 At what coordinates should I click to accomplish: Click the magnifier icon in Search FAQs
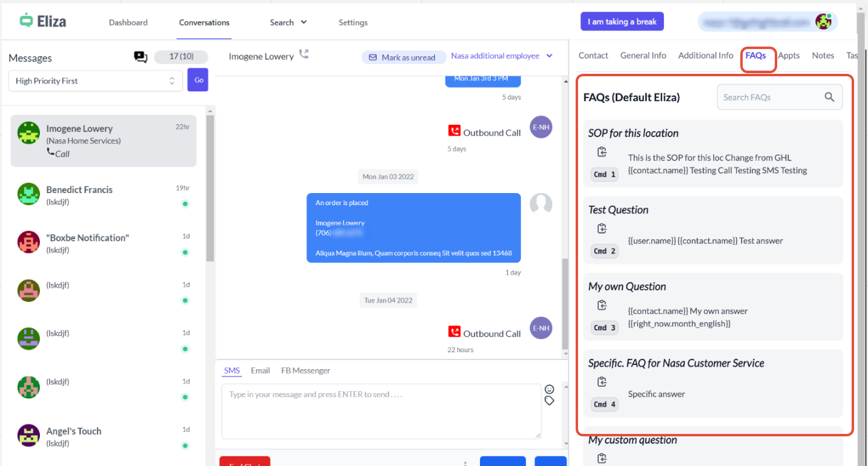829,97
